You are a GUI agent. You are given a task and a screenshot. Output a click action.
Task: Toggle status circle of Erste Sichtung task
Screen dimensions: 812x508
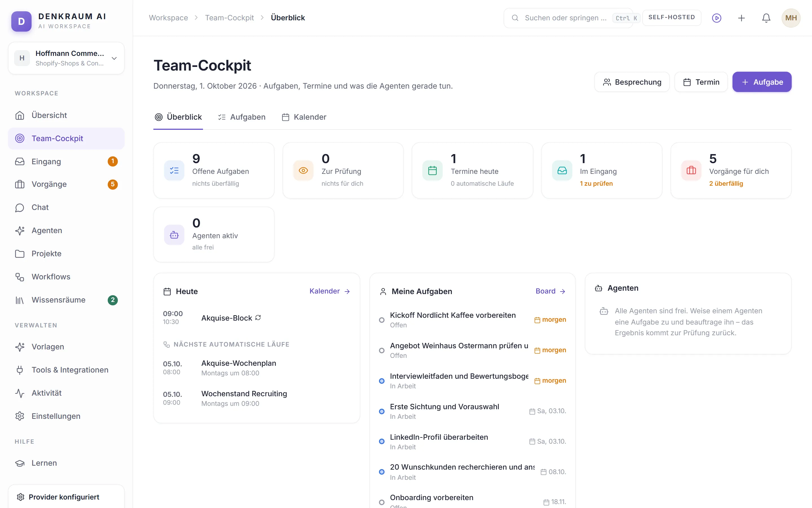click(x=381, y=411)
